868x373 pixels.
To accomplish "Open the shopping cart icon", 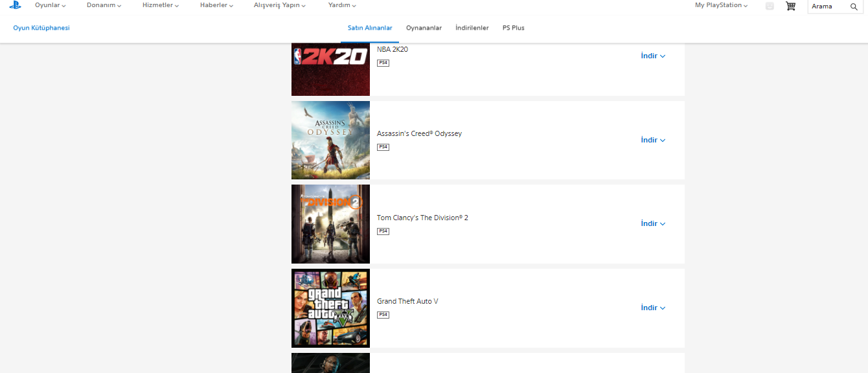I will [790, 6].
